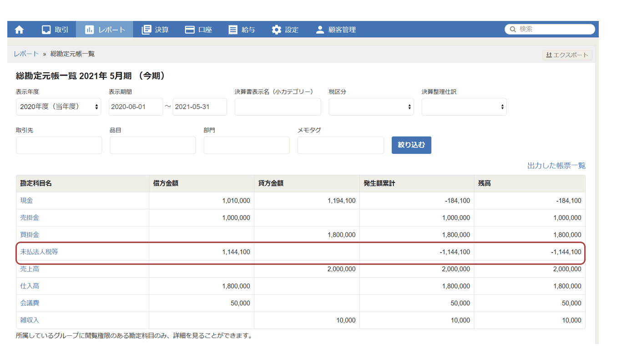Click the メモタグ input field
637x364 pixels.
[x=341, y=145]
